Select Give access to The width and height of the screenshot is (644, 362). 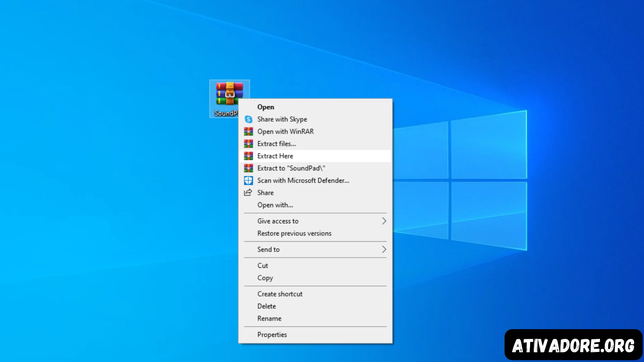click(x=315, y=221)
